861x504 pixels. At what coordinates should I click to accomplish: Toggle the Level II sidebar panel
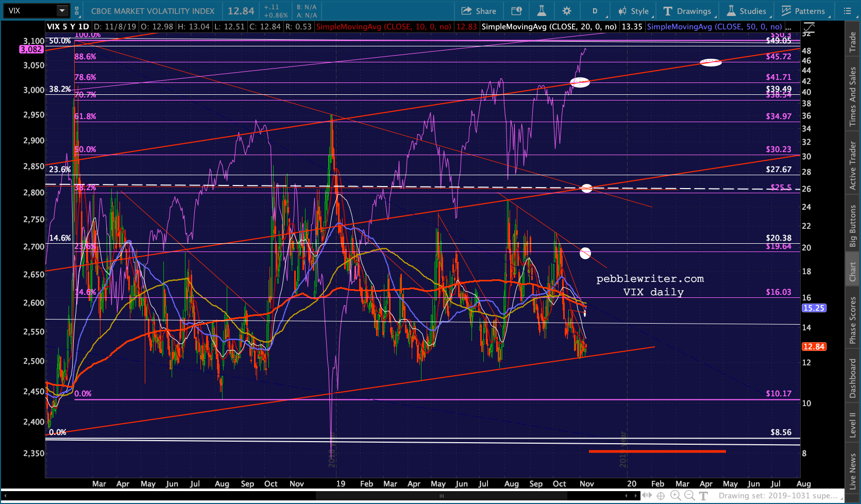tap(853, 425)
